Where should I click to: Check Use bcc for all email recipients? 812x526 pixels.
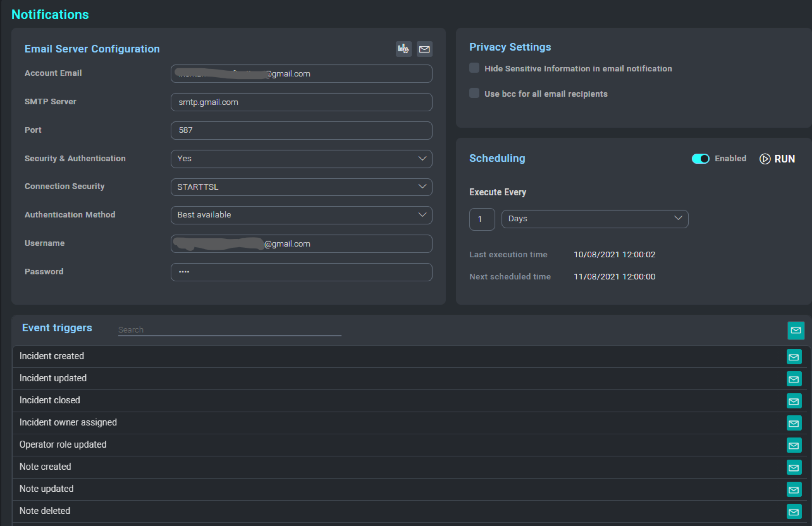coord(474,93)
